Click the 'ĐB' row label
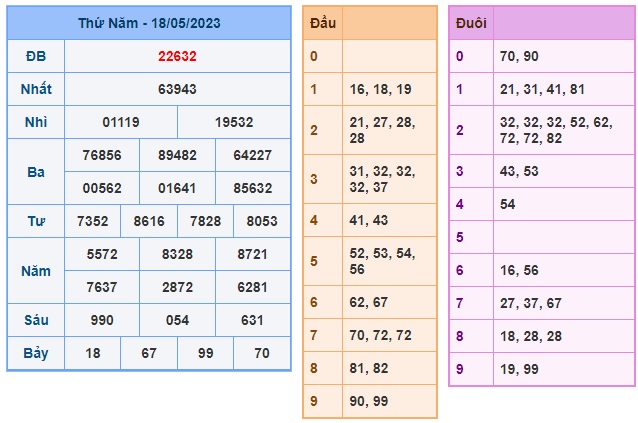This screenshot has width=638, height=423. [x=36, y=56]
